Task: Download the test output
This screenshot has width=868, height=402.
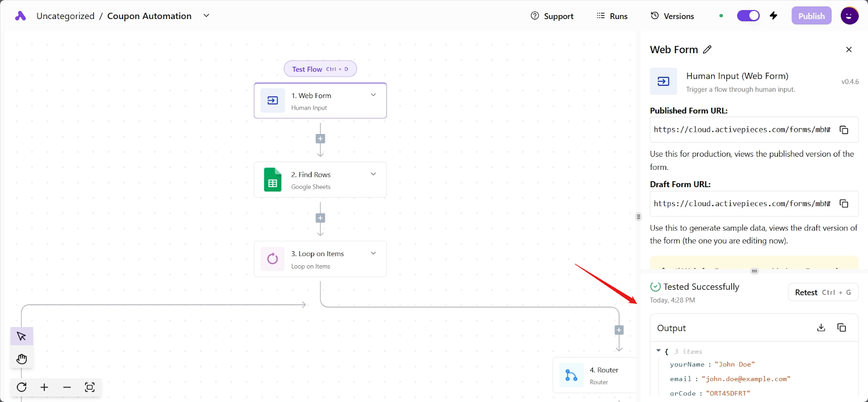Action: (821, 328)
